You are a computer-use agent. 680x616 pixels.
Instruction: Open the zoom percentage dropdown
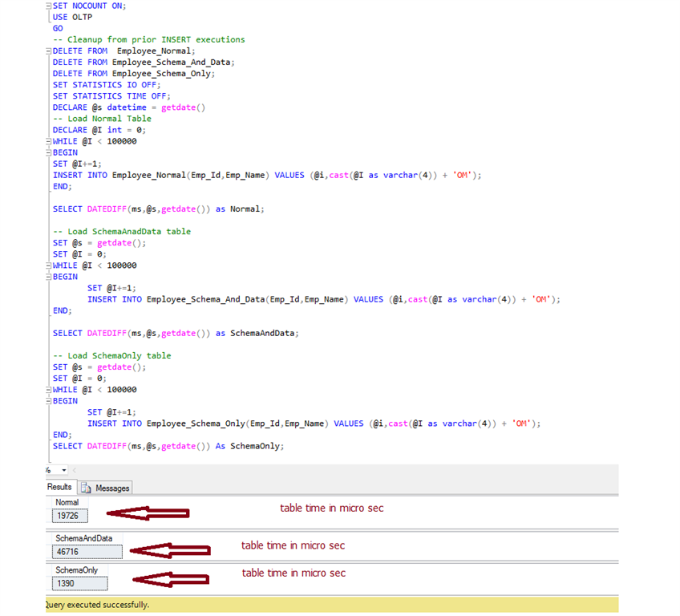64,470
